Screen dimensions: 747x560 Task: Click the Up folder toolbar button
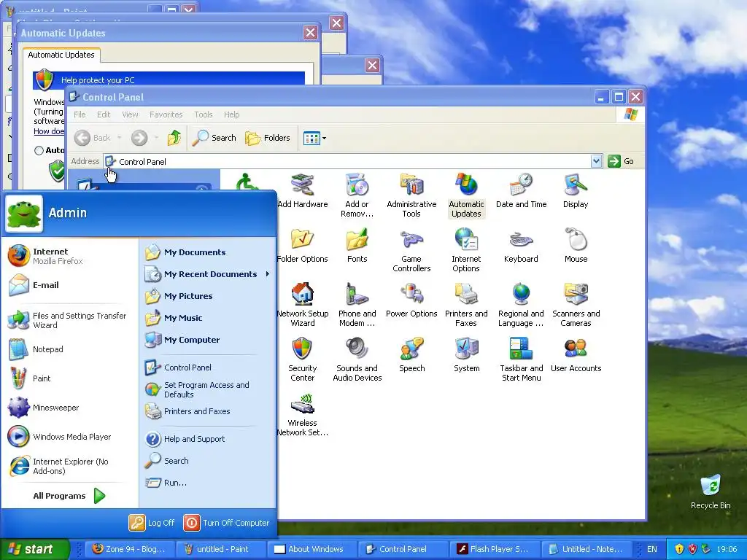point(174,138)
